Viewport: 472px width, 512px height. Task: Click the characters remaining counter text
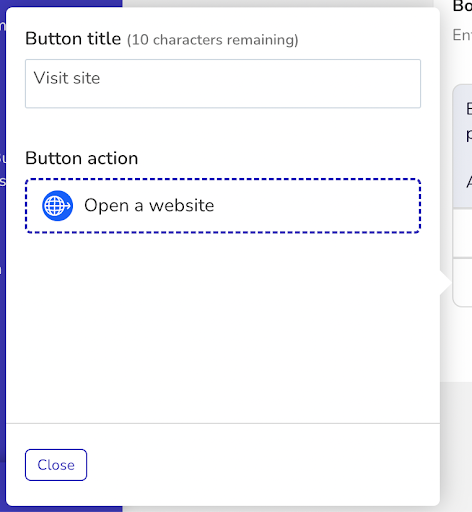[213, 40]
